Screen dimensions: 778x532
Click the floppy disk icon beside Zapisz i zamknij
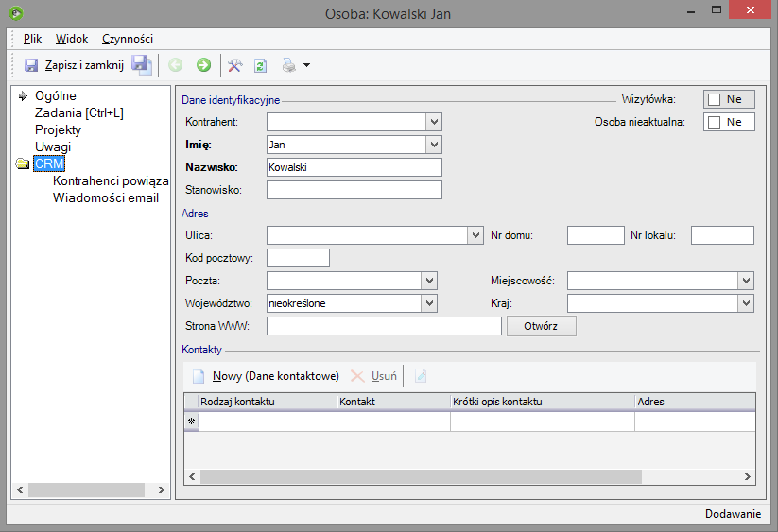coord(31,65)
